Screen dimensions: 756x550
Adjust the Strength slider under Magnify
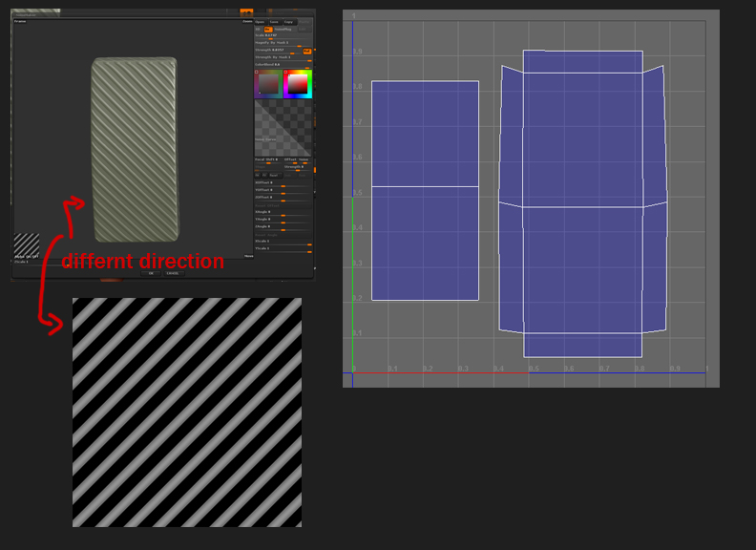click(x=278, y=52)
